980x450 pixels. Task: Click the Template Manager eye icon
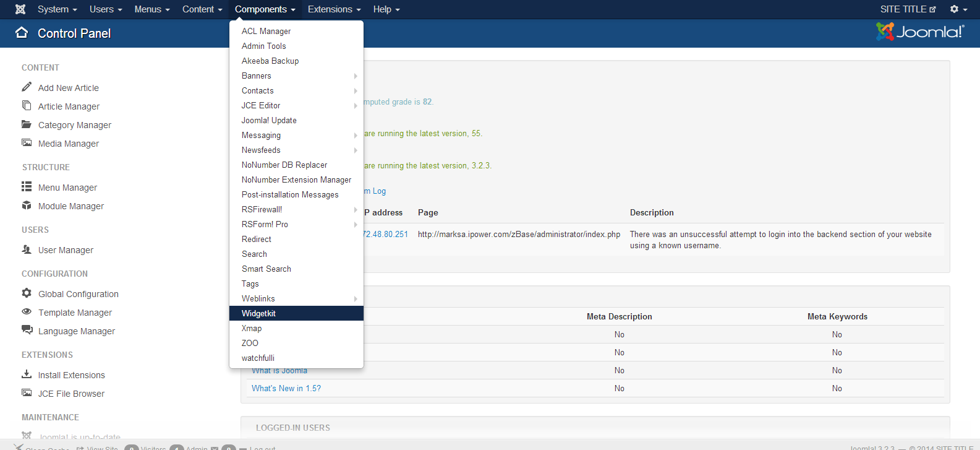tap(27, 311)
